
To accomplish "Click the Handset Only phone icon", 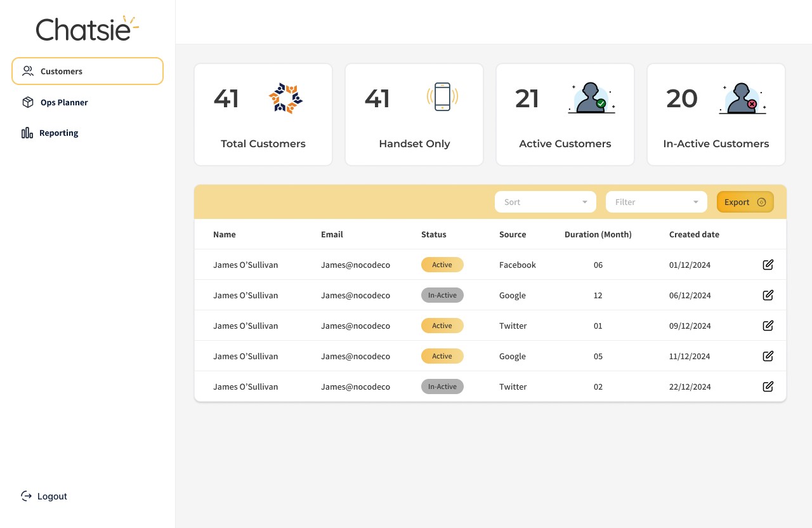I will pos(442,97).
